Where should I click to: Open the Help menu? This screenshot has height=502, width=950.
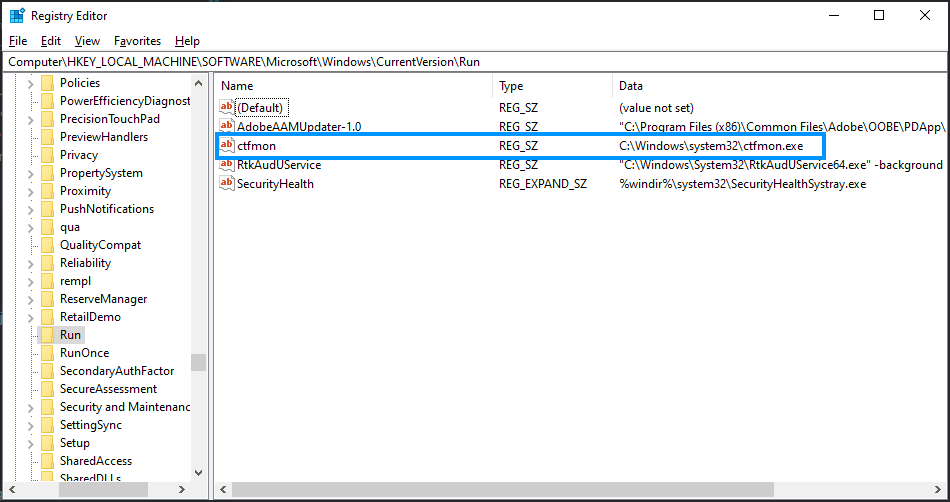click(187, 41)
